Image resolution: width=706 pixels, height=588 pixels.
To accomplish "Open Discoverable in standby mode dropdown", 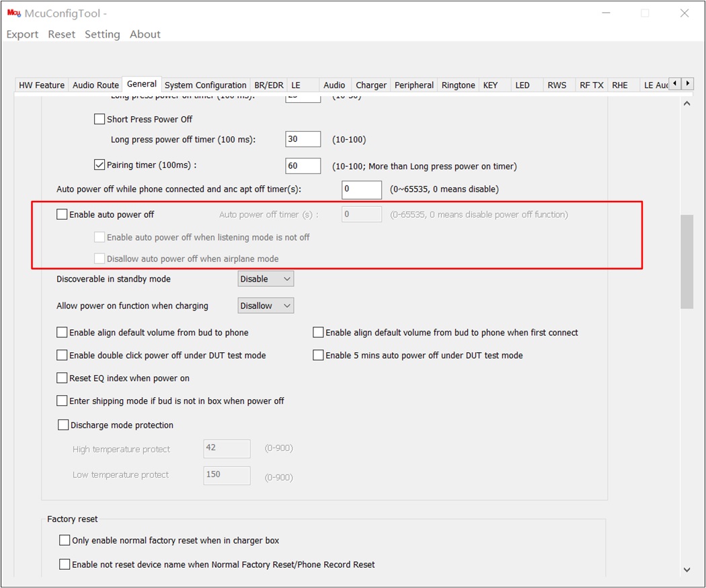I will click(266, 279).
